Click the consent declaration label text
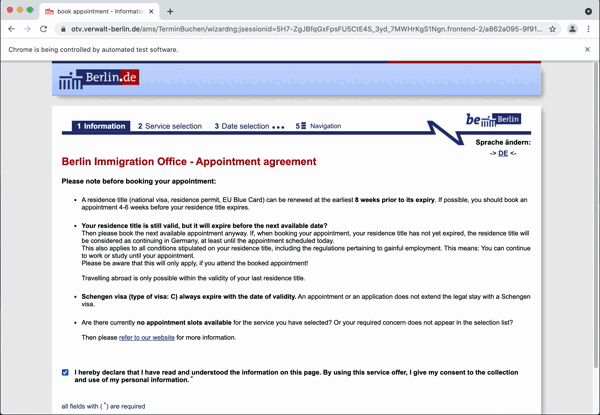The width and height of the screenshot is (600, 415). 296,376
